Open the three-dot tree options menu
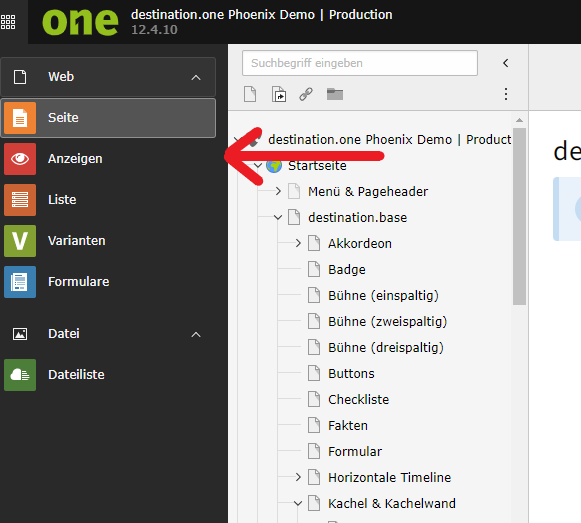Image resolution: width=581 pixels, height=523 pixels. pyautogui.click(x=506, y=94)
